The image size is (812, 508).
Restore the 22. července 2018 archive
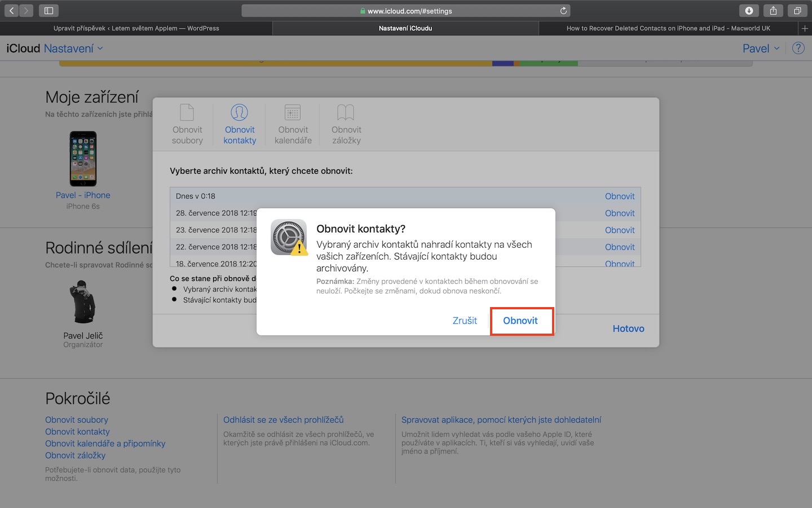(x=620, y=247)
